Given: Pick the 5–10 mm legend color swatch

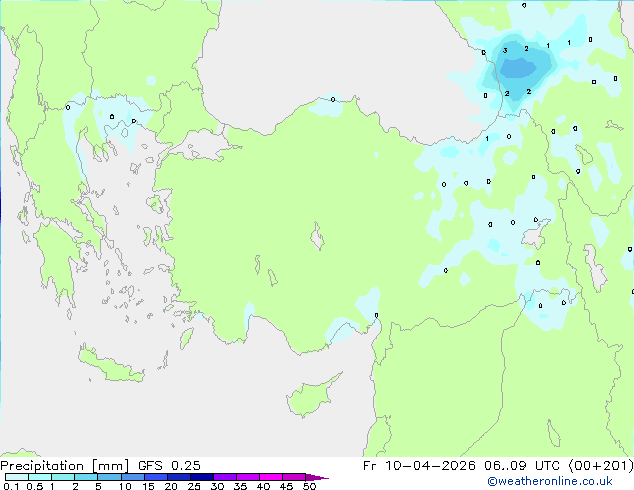Looking at the screenshot, I should [109, 477].
